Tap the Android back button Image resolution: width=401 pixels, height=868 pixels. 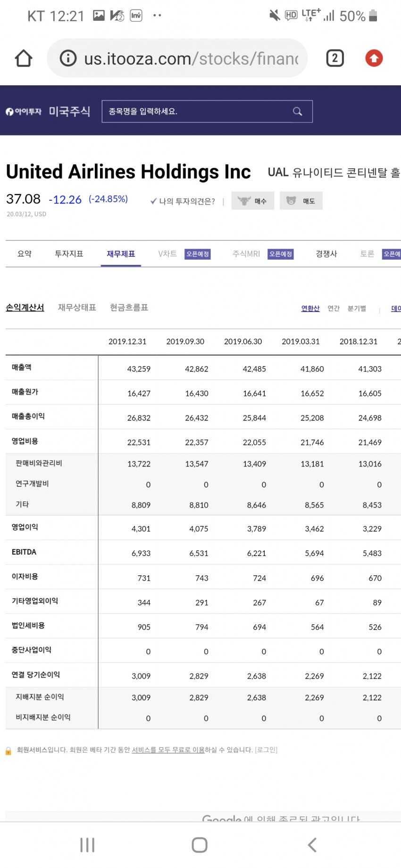pos(312,845)
